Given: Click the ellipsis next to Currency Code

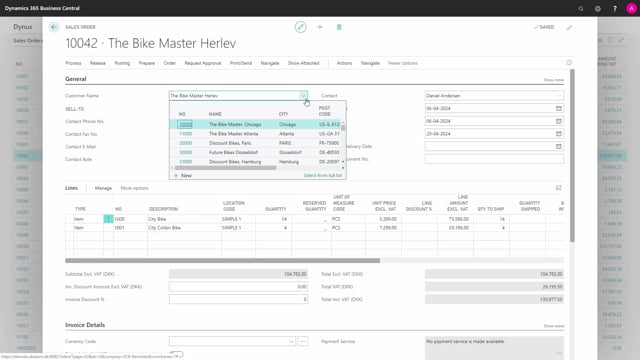Looking at the screenshot, I should coord(302,341).
